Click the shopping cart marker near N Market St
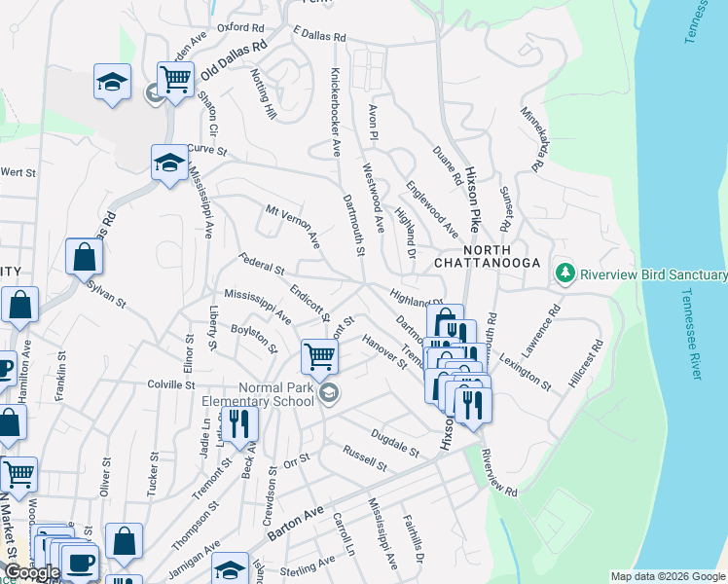Image resolution: width=728 pixels, height=584 pixels. [19, 476]
